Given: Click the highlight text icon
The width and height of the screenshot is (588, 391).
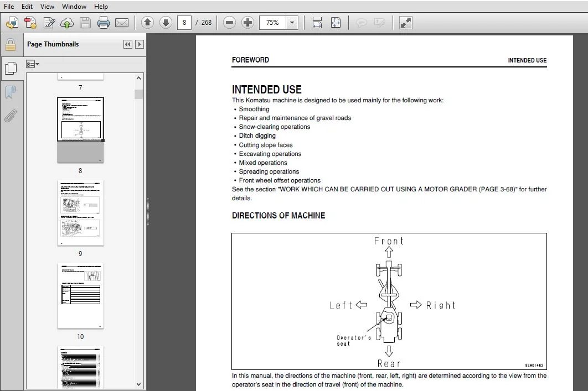Looking at the screenshot, I should click(x=379, y=23).
